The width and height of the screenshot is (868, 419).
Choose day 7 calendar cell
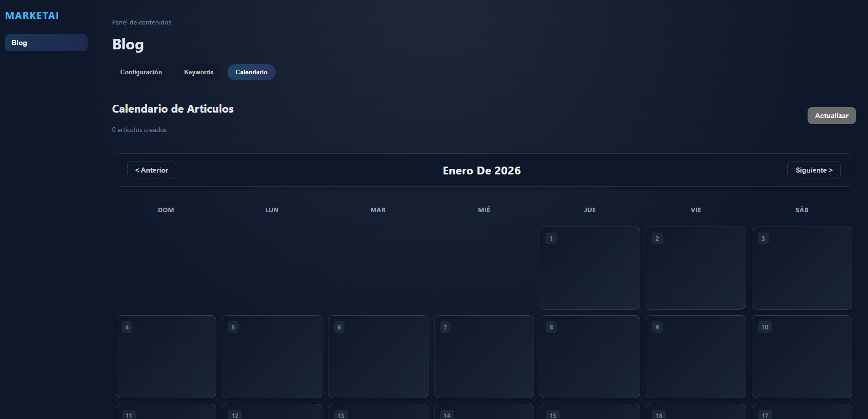point(484,357)
